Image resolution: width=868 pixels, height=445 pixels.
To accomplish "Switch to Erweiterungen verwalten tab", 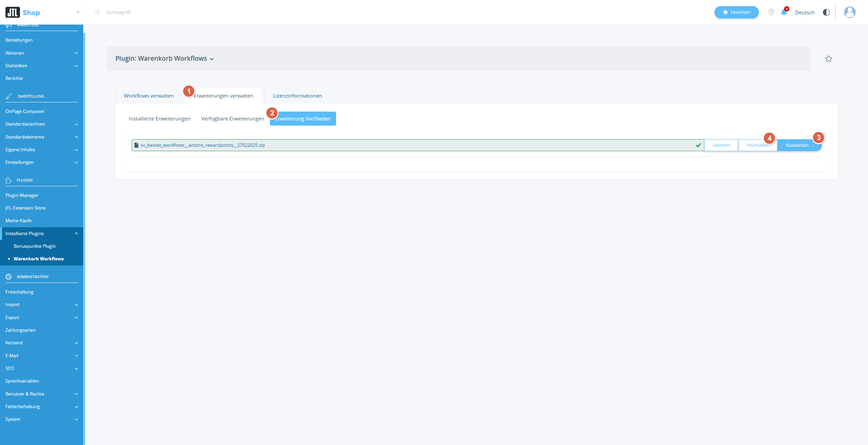I will (223, 96).
